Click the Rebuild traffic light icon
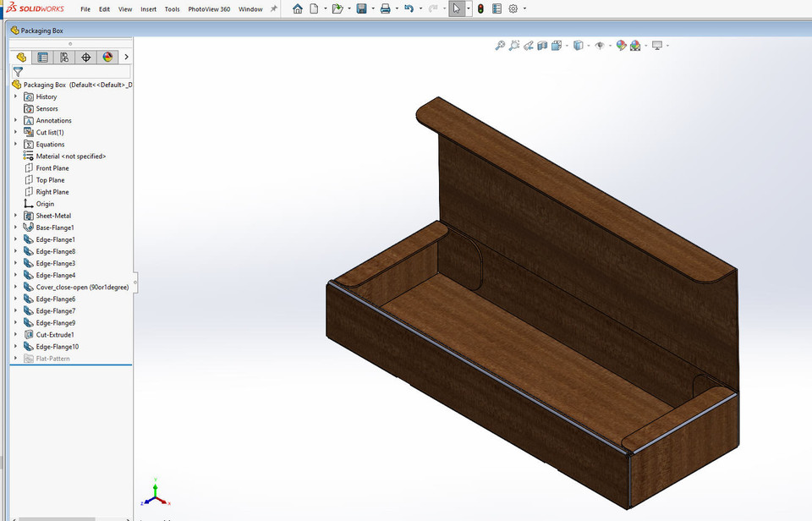Image resolution: width=812 pixels, height=521 pixels. pyautogui.click(x=481, y=8)
